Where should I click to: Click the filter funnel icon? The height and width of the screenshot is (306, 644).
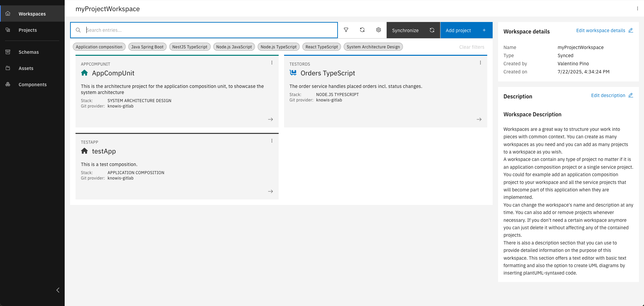pyautogui.click(x=346, y=30)
